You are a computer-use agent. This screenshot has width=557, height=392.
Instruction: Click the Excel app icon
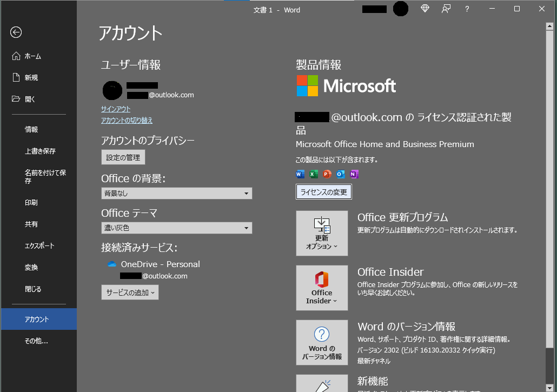coord(313,174)
